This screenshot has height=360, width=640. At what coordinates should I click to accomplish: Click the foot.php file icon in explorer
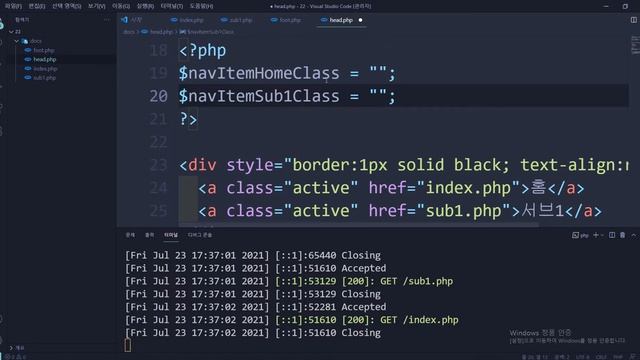28,50
